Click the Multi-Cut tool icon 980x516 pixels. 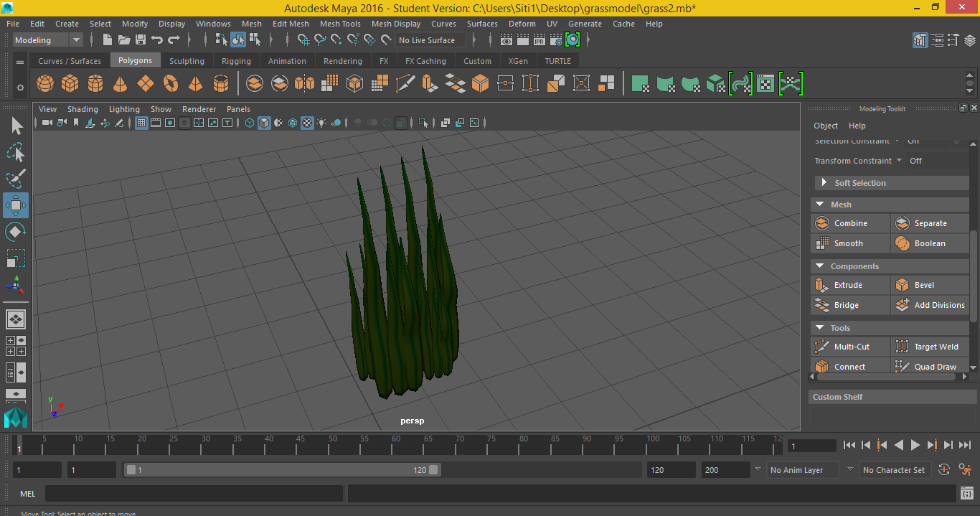[x=822, y=347]
